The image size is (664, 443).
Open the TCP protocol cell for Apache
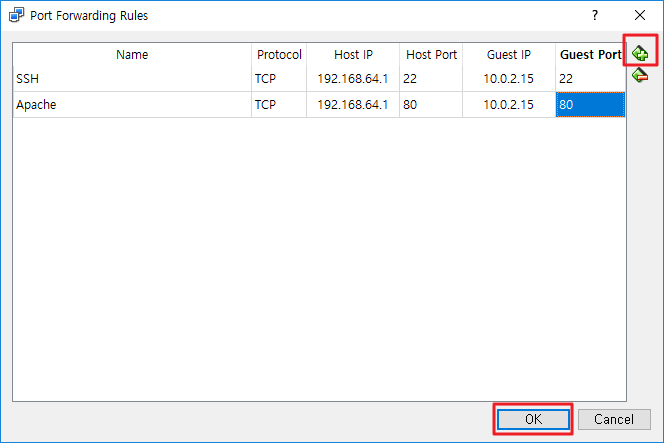tap(279, 105)
